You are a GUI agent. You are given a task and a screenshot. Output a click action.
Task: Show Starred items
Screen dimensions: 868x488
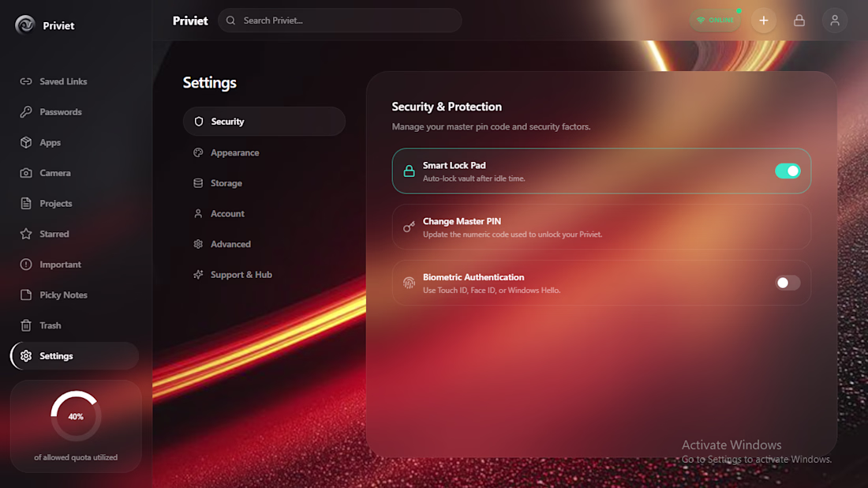coord(74,234)
